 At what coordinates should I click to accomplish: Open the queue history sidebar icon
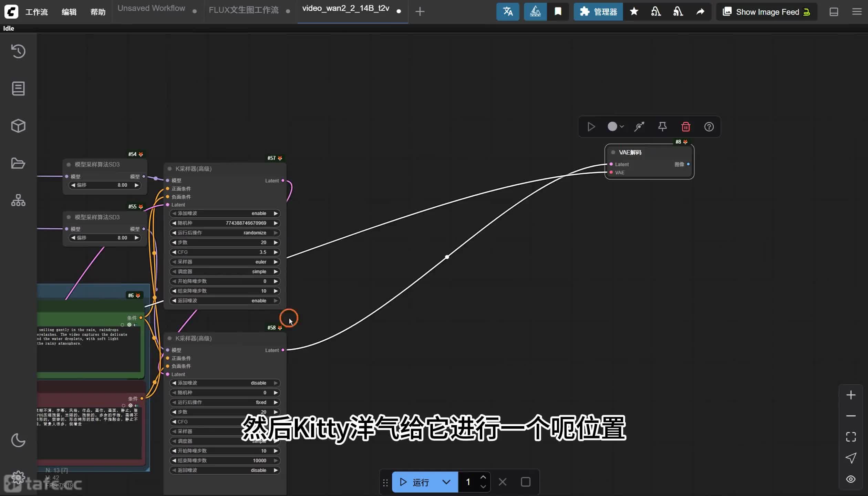(x=18, y=51)
